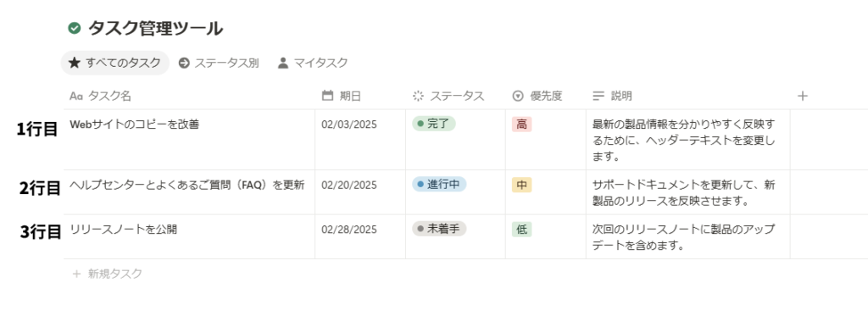Add a new column with plus icon
The width and height of the screenshot is (868, 316).
tap(803, 96)
